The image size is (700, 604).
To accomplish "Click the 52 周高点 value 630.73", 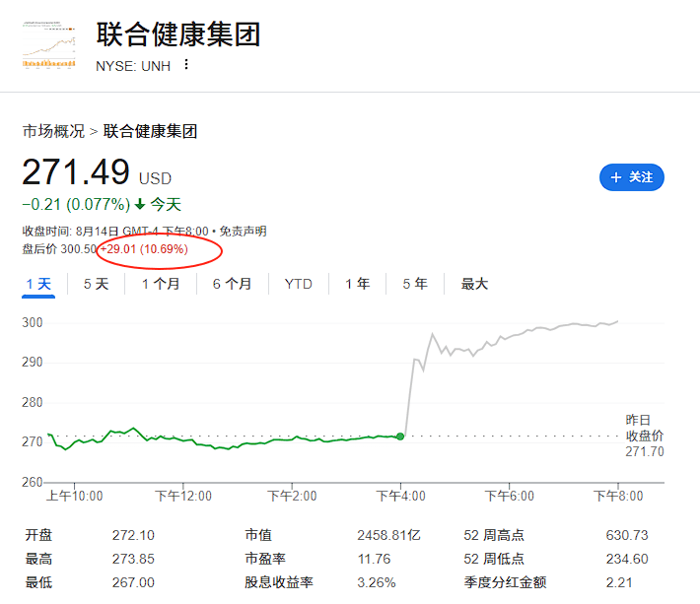I will tap(627, 535).
